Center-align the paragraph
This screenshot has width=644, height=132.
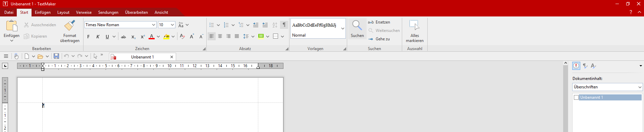pos(220,36)
